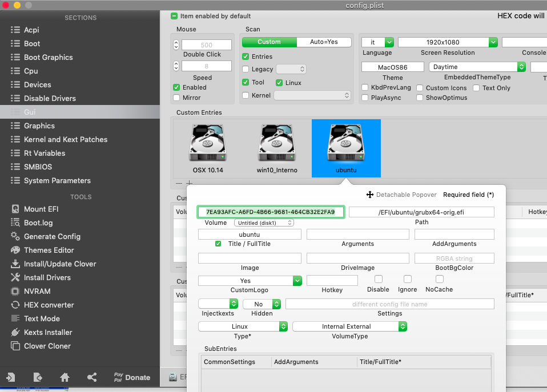The width and height of the screenshot is (547, 392).
Task: Toggle the Scan Legacy checkbox
Action: pyautogui.click(x=246, y=69)
